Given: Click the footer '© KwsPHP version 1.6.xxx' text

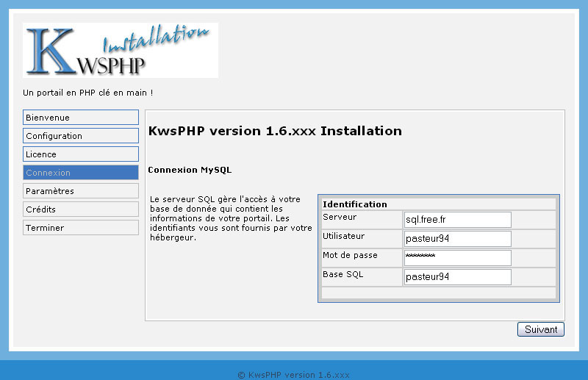Looking at the screenshot, I should point(293,375).
